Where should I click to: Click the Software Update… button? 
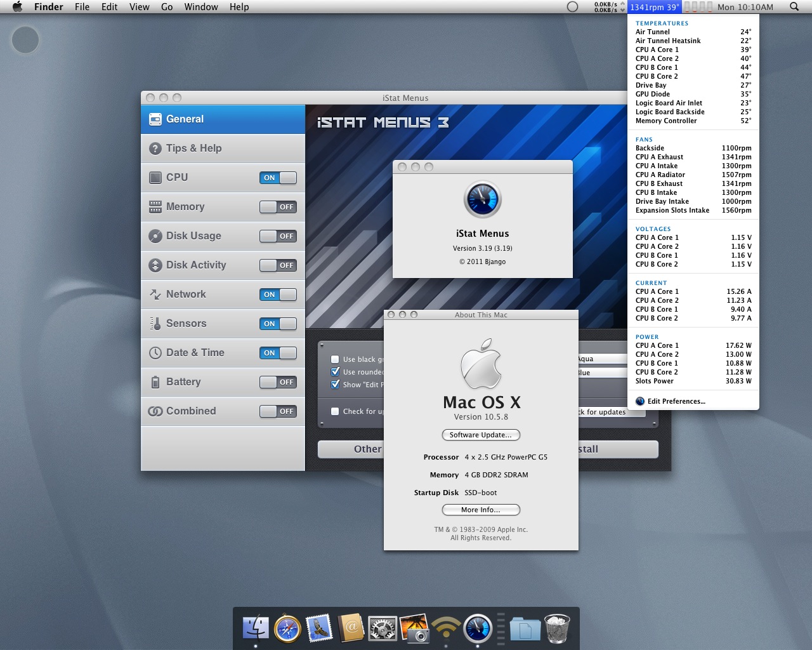tap(481, 435)
